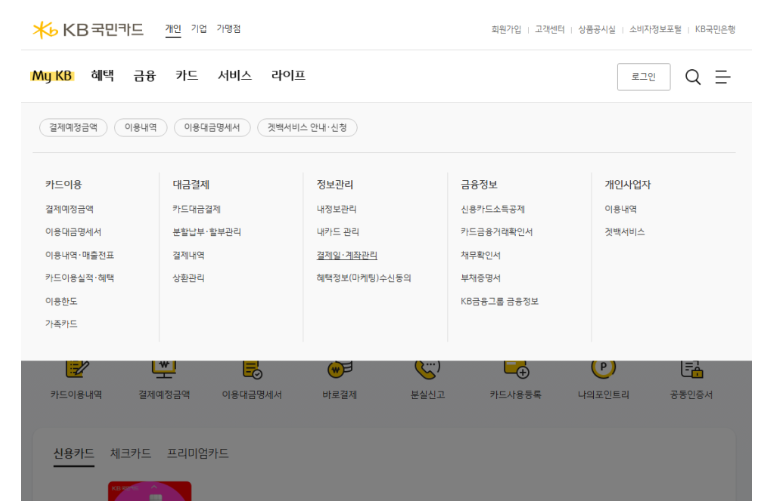Open the 금융 main menu item
Viewport: 775px width, 502px height.
tap(145, 76)
